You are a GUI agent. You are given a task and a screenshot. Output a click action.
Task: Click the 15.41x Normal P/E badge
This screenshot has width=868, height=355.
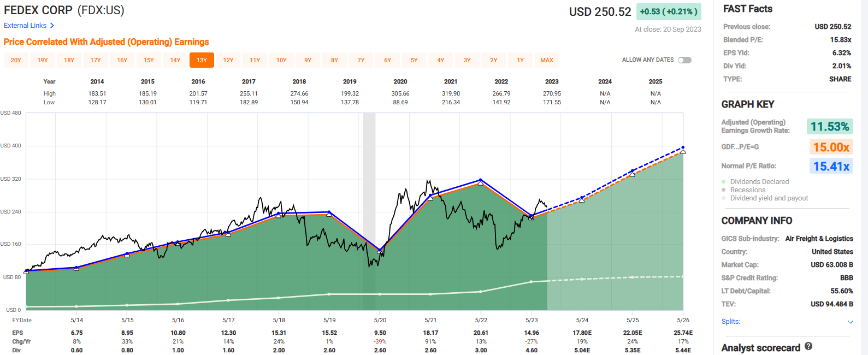[x=831, y=167]
